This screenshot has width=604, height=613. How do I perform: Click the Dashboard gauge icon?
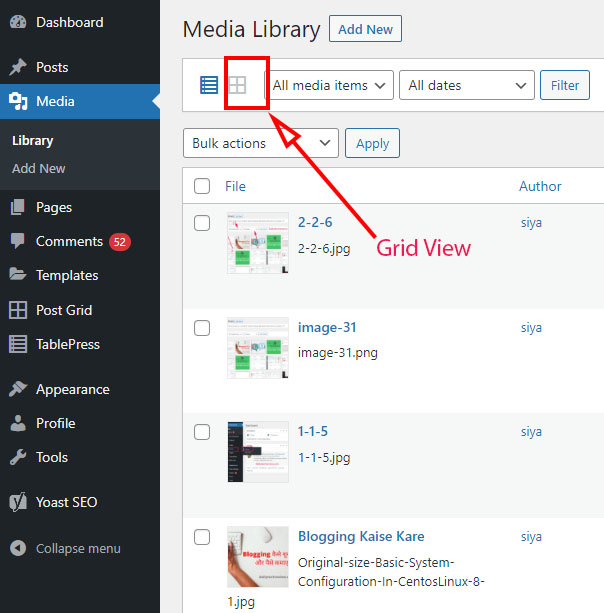pos(18,22)
